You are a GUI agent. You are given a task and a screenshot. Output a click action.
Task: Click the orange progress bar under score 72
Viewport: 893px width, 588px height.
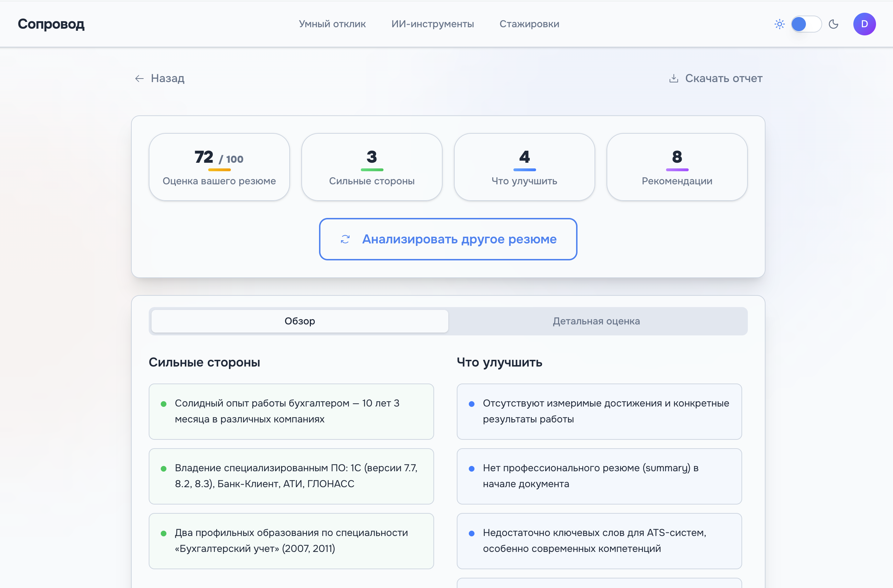pos(219,169)
